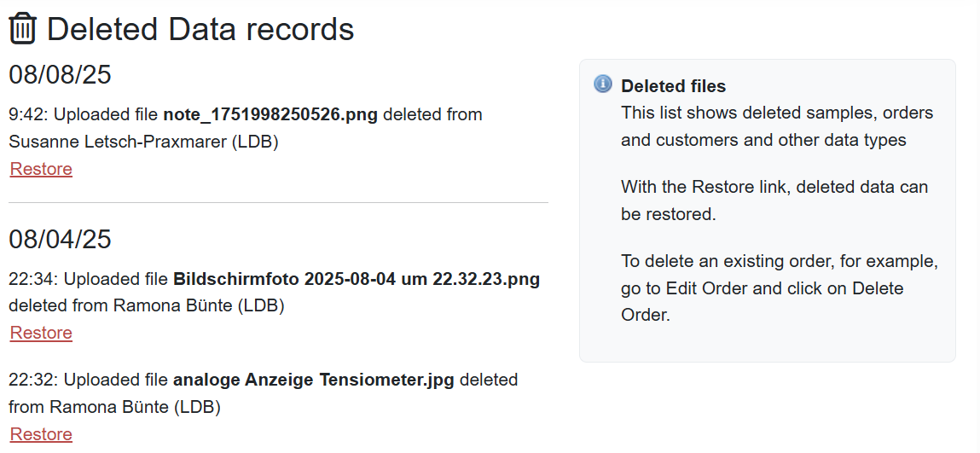The height and width of the screenshot is (453, 980).
Task: Click the text 'deleted from Ramona Bünte (LDB)' under Bildschirmfoto
Action: [x=146, y=306]
